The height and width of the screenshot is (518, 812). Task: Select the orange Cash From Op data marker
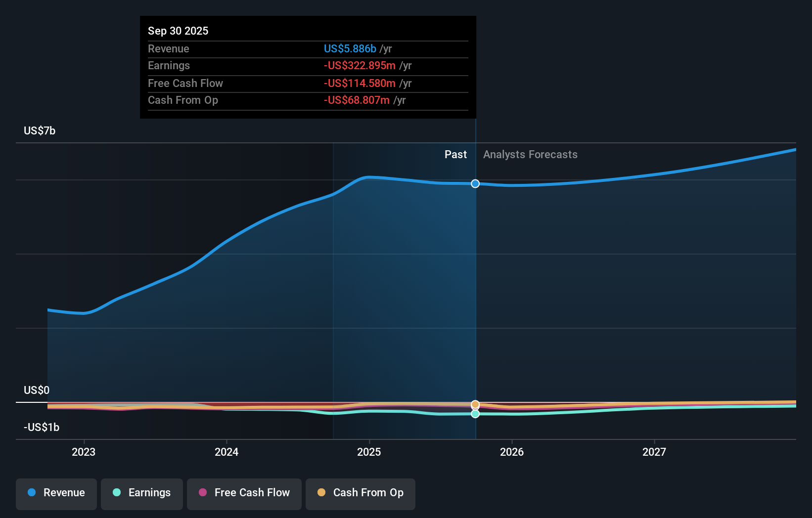point(475,404)
